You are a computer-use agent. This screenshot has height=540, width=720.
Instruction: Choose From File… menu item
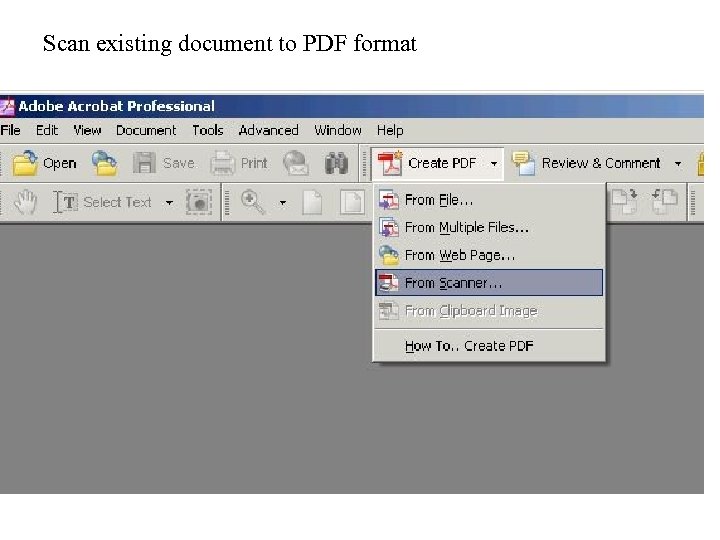point(489,200)
